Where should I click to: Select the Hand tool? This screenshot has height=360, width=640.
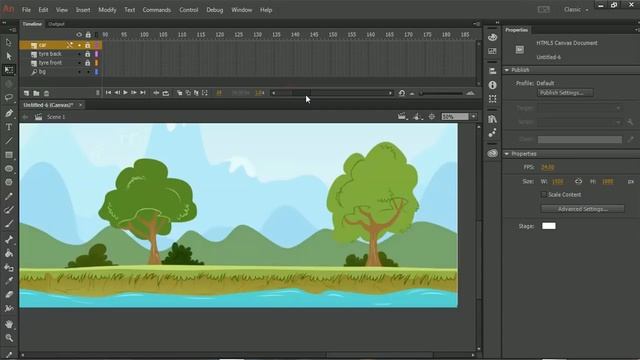pyautogui.click(x=9, y=324)
